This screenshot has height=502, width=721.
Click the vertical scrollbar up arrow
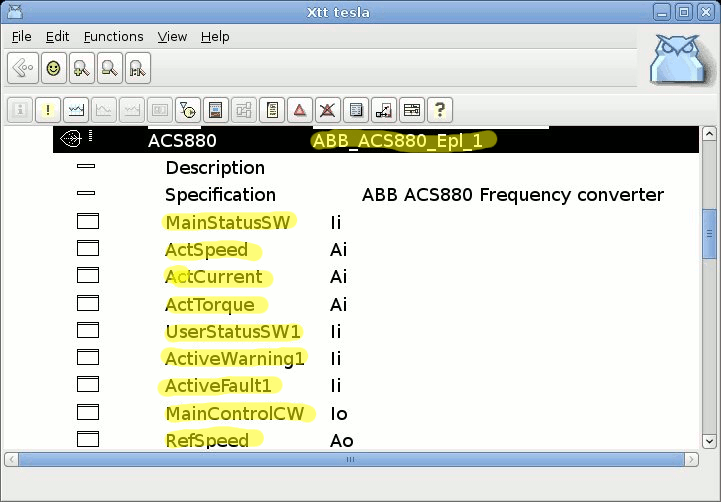(709, 134)
